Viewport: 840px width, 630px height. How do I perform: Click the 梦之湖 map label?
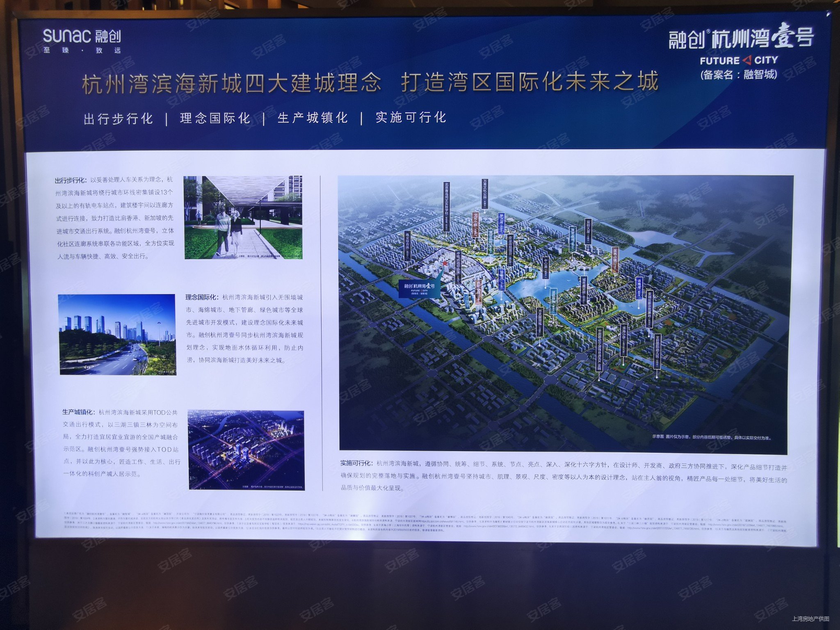click(501, 223)
